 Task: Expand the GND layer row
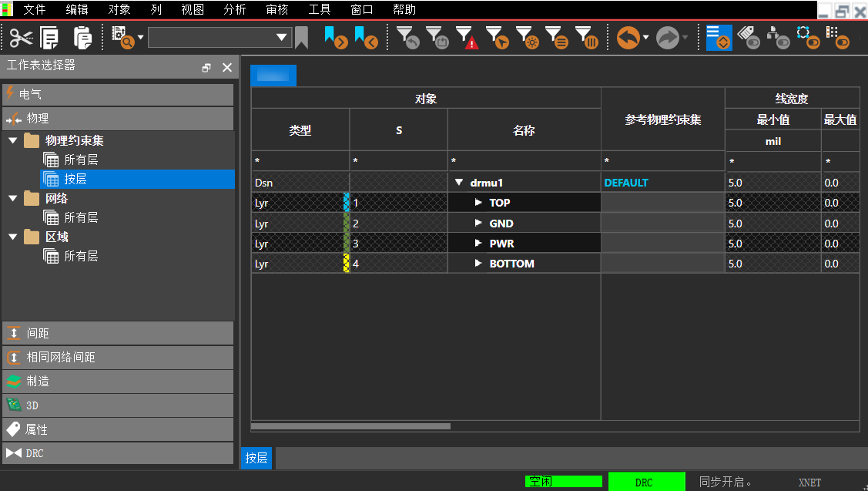[478, 223]
